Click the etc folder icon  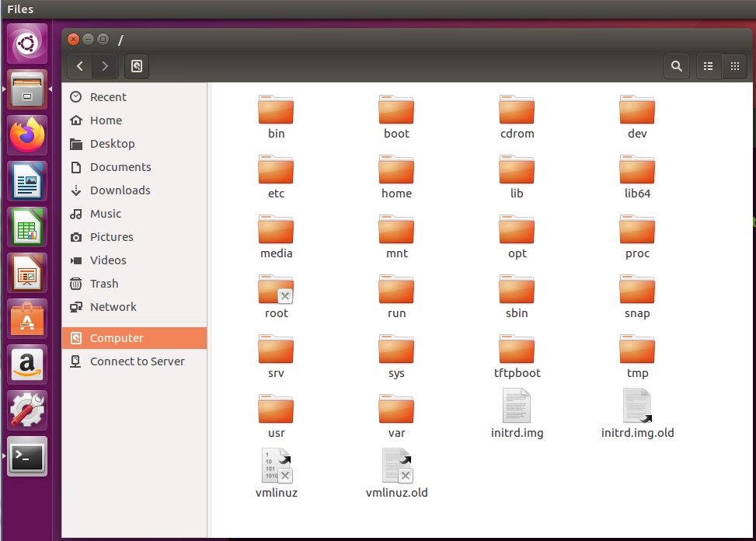point(276,169)
